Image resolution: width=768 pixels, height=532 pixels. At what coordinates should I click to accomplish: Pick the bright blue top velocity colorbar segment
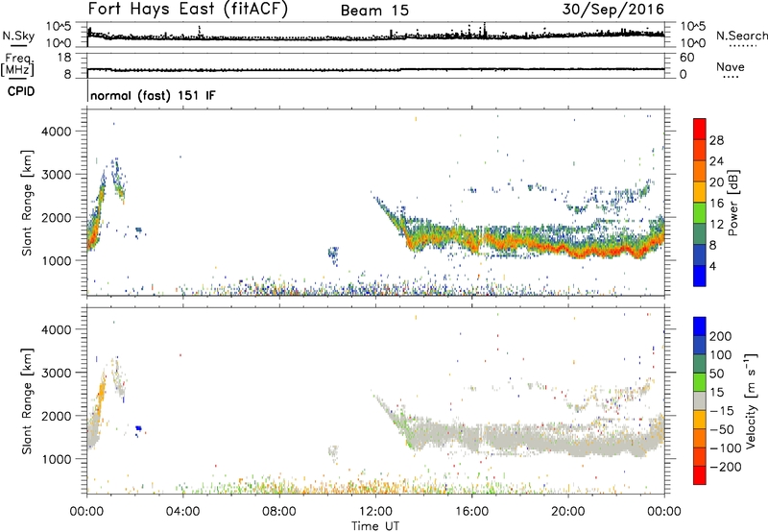tap(700, 326)
